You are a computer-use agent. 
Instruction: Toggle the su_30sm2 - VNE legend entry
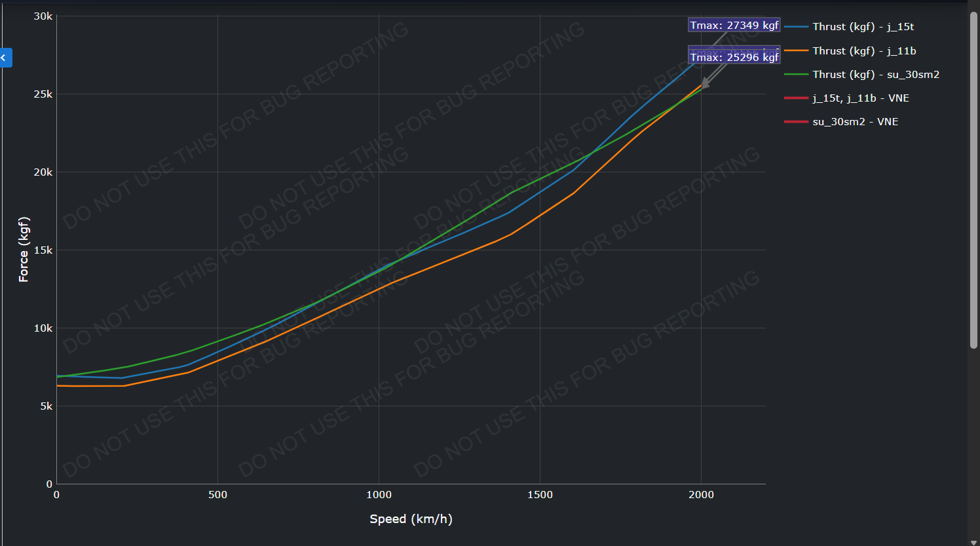[x=855, y=122]
